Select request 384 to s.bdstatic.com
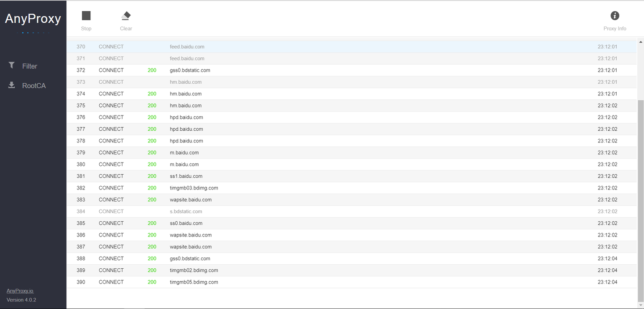Image resolution: width=644 pixels, height=309 pixels. tap(186, 211)
